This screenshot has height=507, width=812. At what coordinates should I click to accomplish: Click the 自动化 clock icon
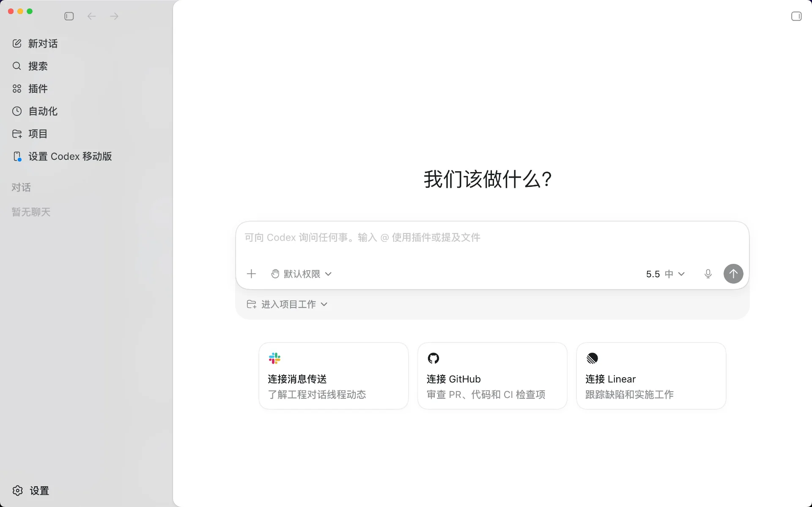[x=17, y=111]
